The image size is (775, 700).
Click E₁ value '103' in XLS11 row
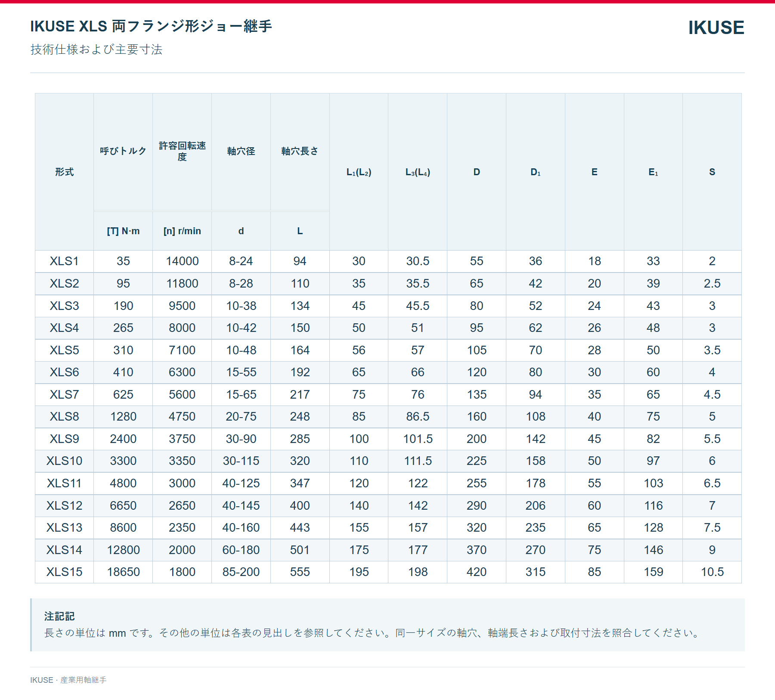click(653, 483)
